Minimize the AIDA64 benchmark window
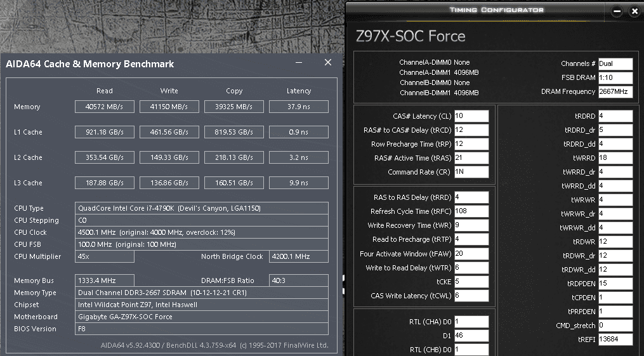The image size is (644, 356). coord(299,62)
